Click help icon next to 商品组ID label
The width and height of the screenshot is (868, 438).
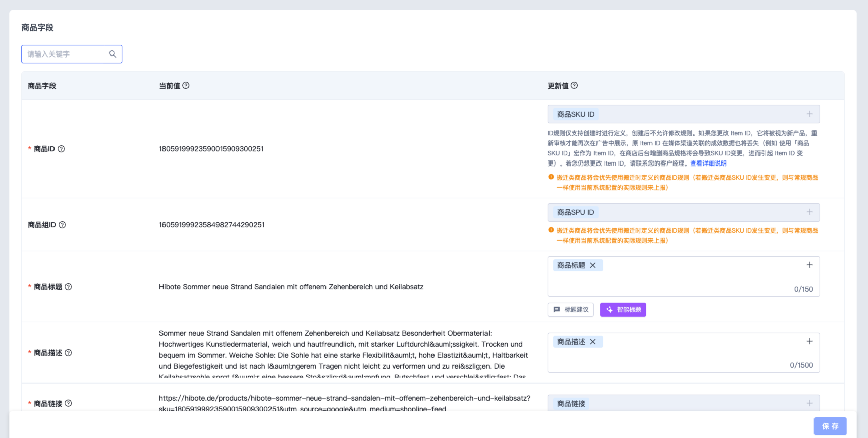62,225
